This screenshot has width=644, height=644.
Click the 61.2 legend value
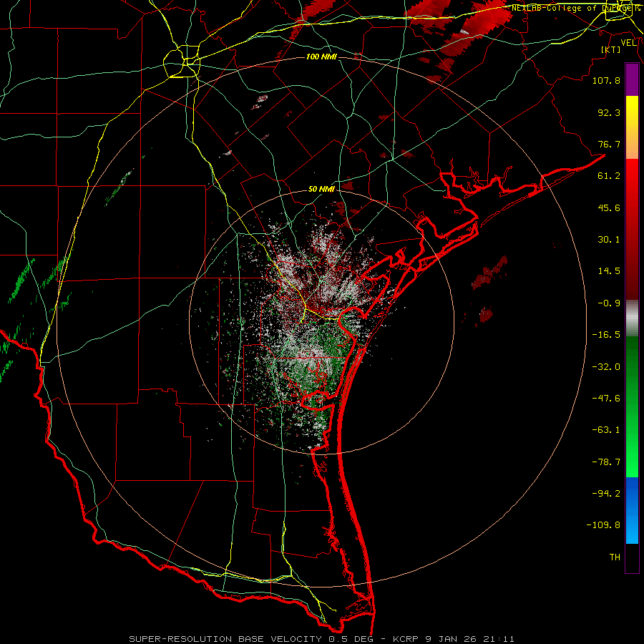pyautogui.click(x=609, y=176)
